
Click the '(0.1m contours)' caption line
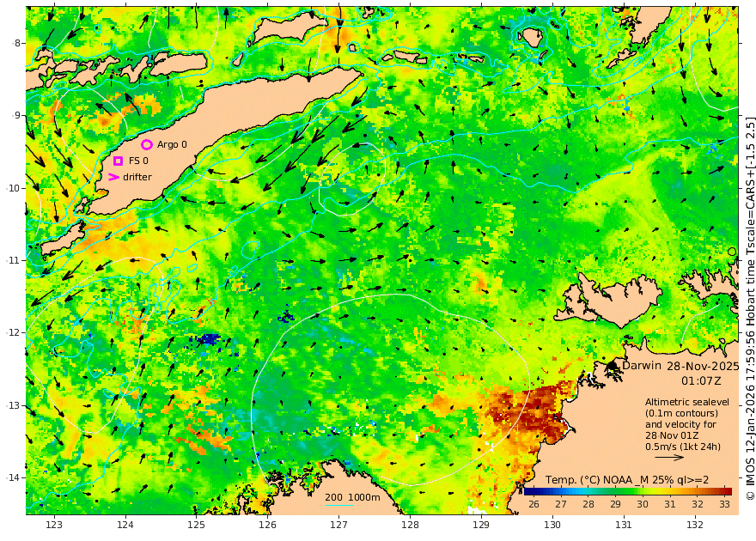pos(682,413)
